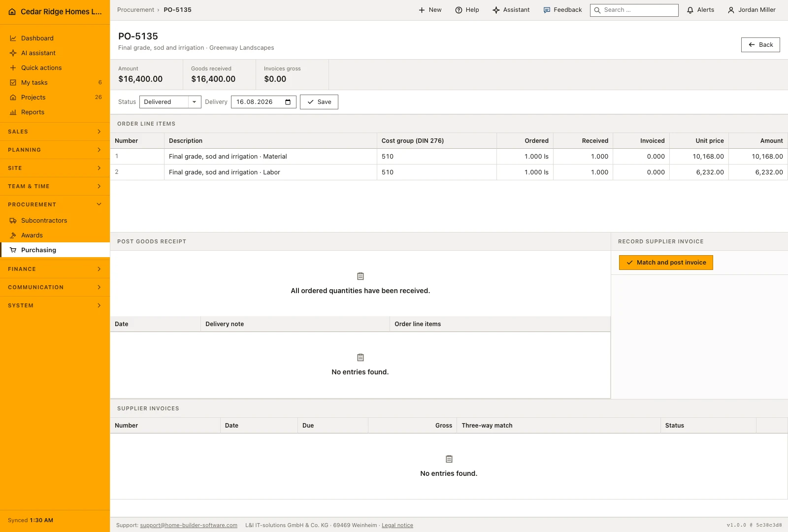Open Subcontractors truck icon
Viewport: 788px width, 532px height.
click(13, 221)
